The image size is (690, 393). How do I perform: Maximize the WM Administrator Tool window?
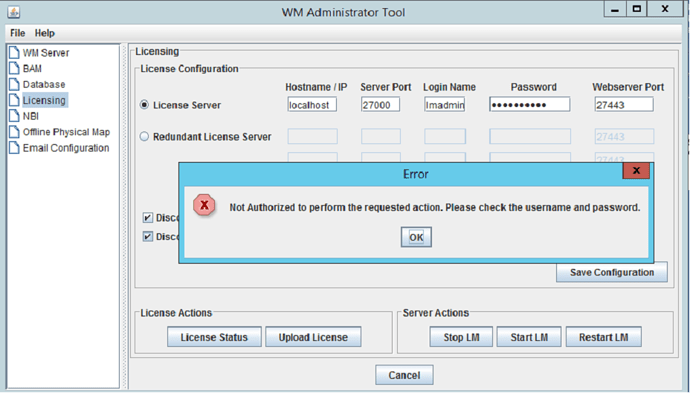(x=637, y=10)
